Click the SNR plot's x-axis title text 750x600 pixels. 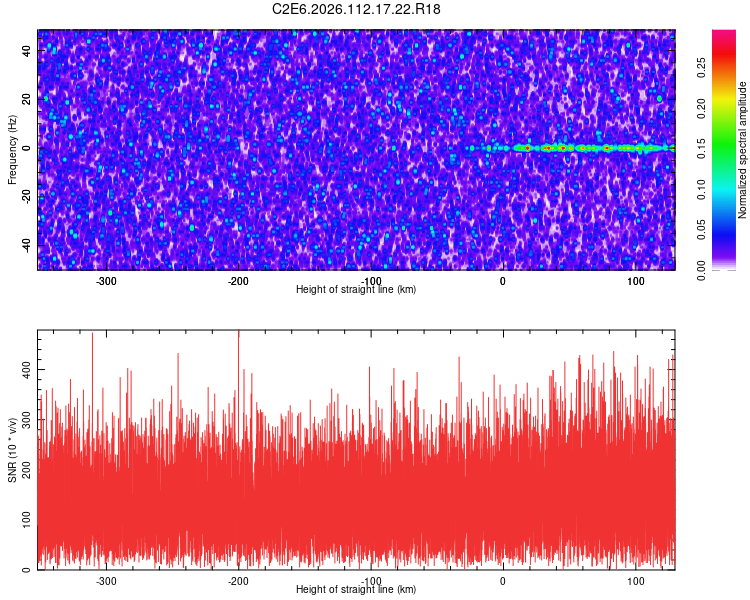click(x=356, y=590)
